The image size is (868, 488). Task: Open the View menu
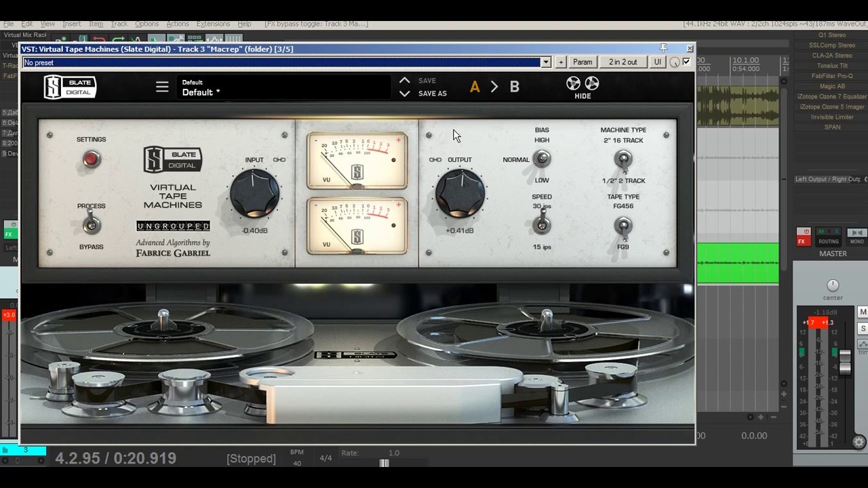47,24
